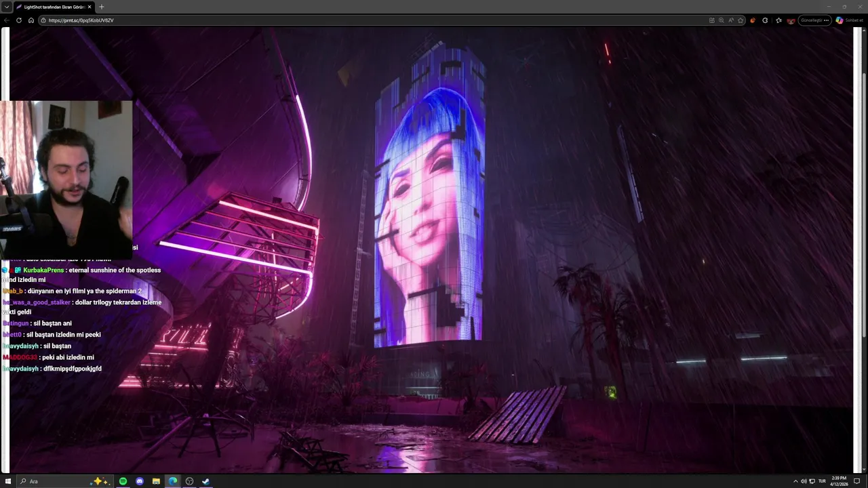Open Copilot Sohbet et chat
The width and height of the screenshot is (868, 488).
click(x=850, y=20)
